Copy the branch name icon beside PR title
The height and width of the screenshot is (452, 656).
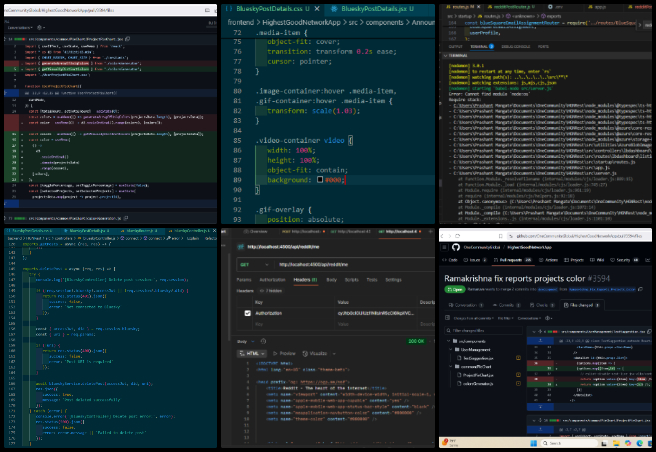640,289
